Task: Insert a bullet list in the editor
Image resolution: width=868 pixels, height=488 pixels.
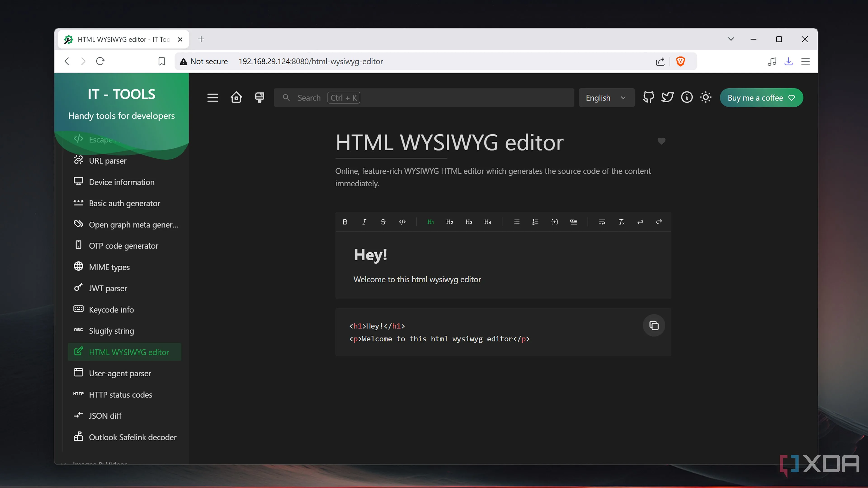Action: pyautogui.click(x=516, y=222)
